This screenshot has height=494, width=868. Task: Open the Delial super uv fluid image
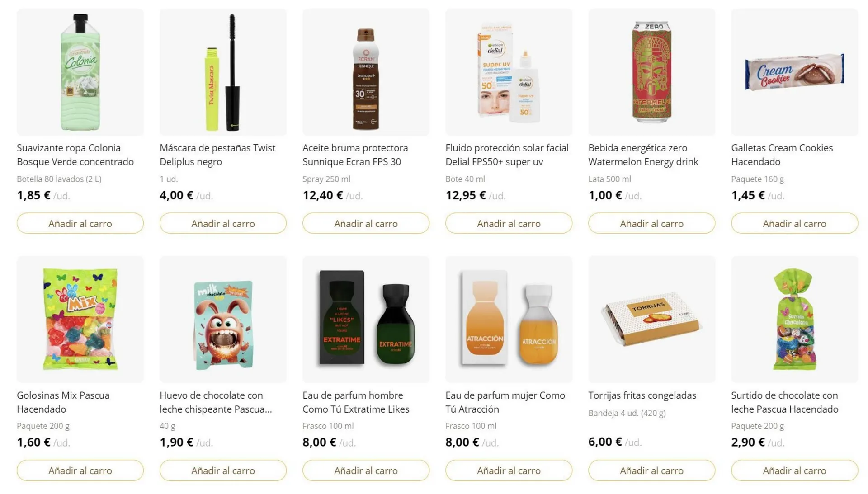click(509, 72)
